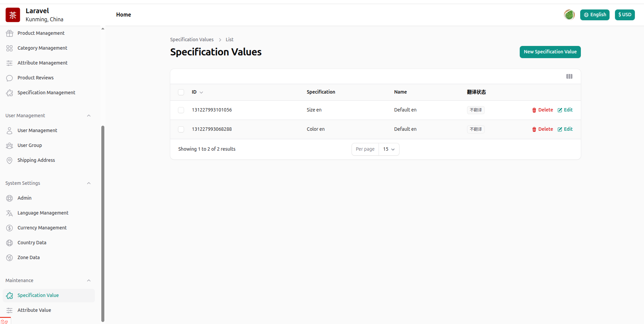Open Attribute Value in sidebar
Screen dimensions: 644x324
pyautogui.click(x=34, y=310)
